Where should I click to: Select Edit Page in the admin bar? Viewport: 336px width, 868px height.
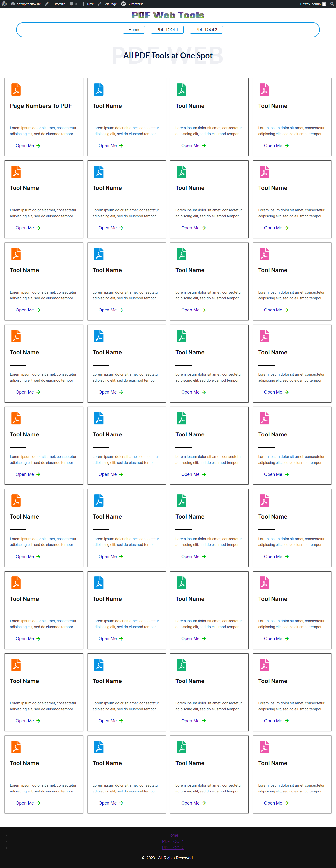(107, 4)
